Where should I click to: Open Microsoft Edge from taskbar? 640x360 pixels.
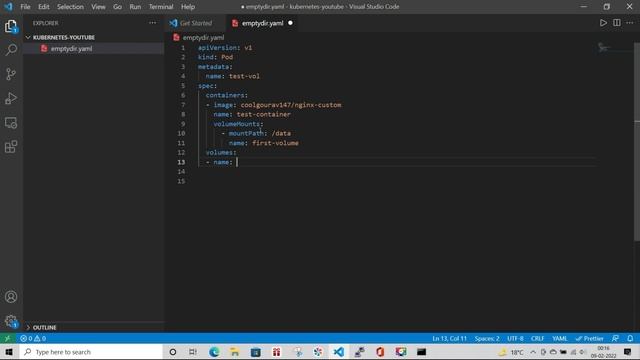click(x=214, y=352)
